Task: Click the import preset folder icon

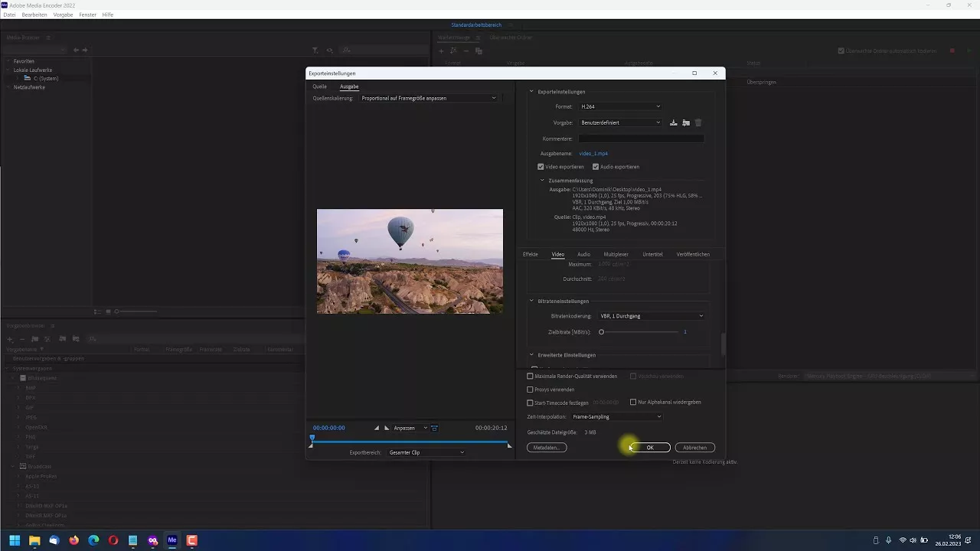Action: coord(686,122)
